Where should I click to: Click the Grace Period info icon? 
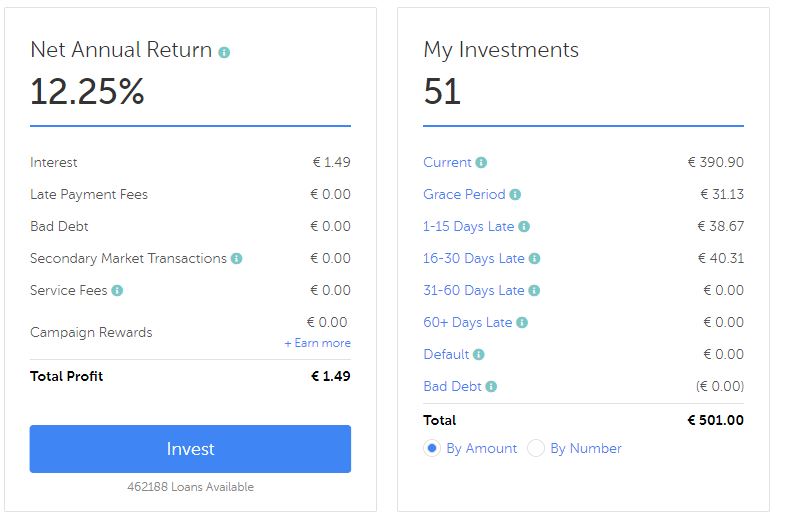click(515, 195)
